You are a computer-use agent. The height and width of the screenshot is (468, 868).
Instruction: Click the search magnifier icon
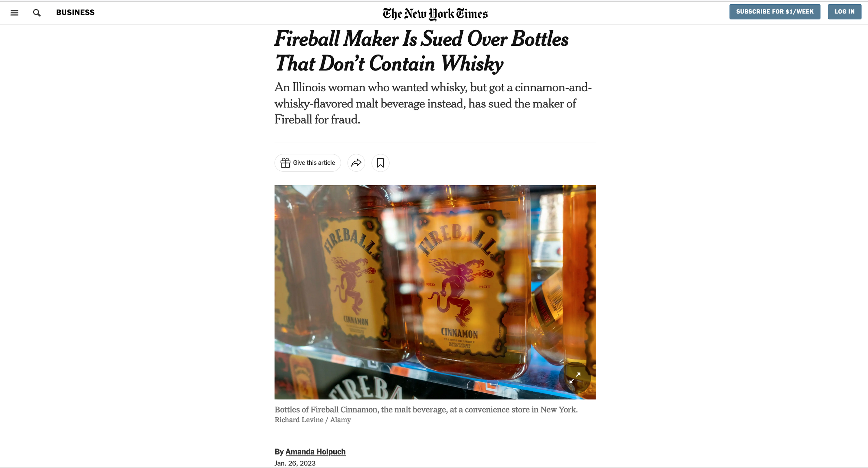pos(37,13)
